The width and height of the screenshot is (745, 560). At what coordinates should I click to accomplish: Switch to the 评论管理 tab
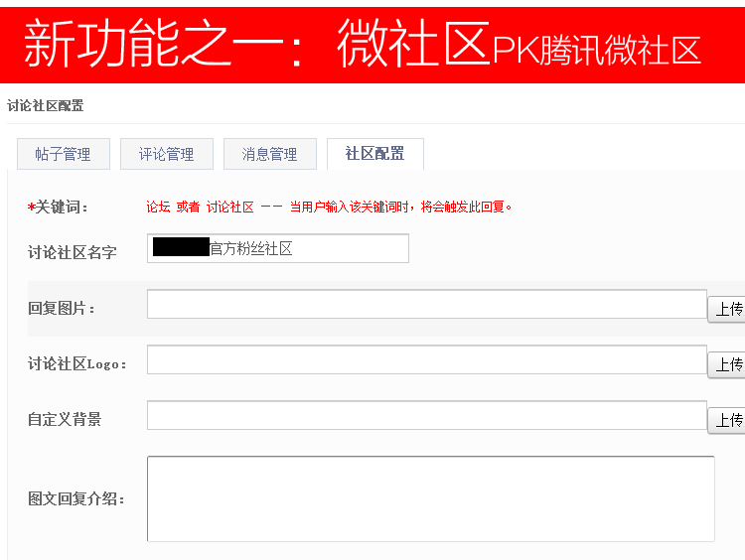[167, 154]
